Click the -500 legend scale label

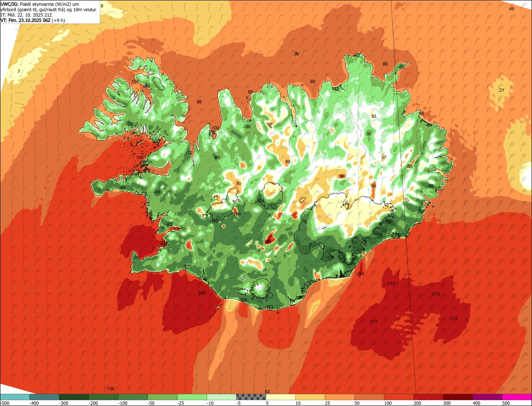[4, 403]
